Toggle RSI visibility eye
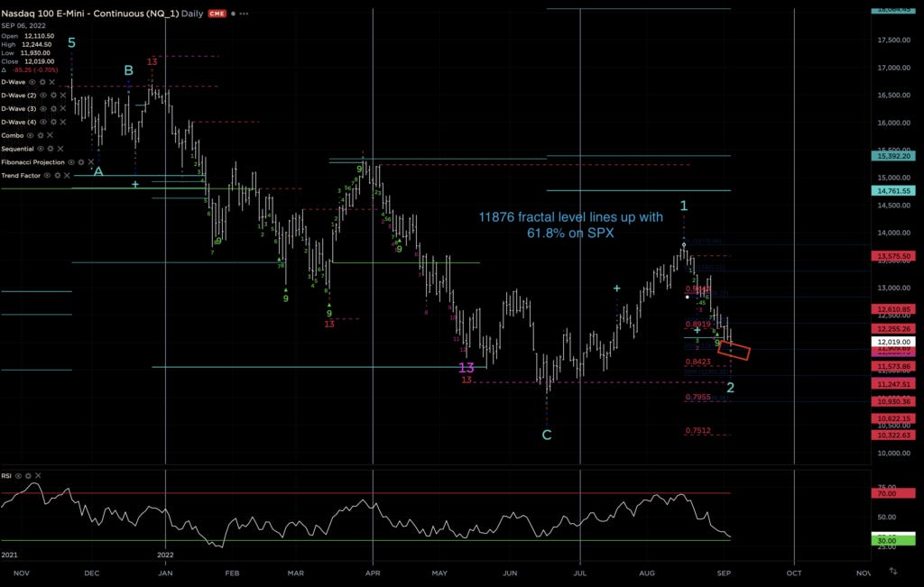This screenshot has width=924, height=587. (x=18, y=476)
